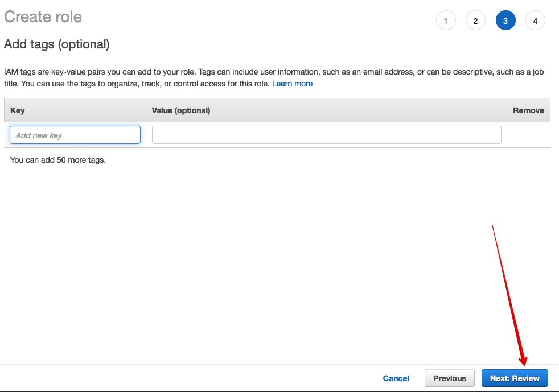Continue with Next: Review button
The width and height of the screenshot is (559, 392).
coord(515,378)
